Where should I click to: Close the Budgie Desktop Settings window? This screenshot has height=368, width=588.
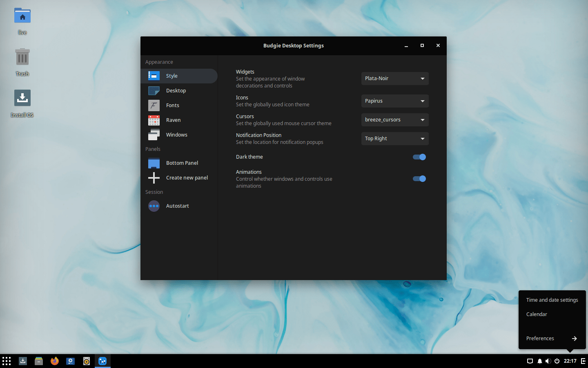tap(438, 46)
